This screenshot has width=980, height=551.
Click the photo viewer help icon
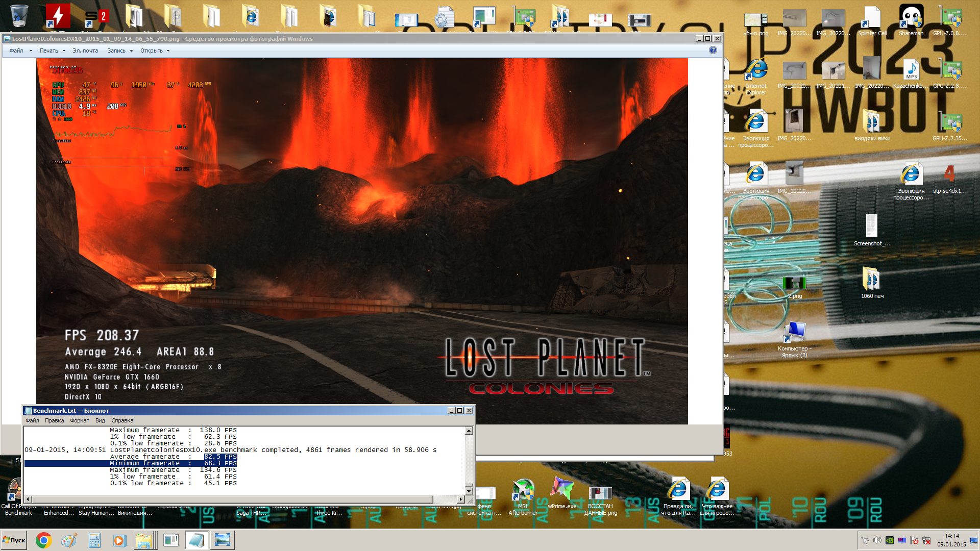[713, 50]
